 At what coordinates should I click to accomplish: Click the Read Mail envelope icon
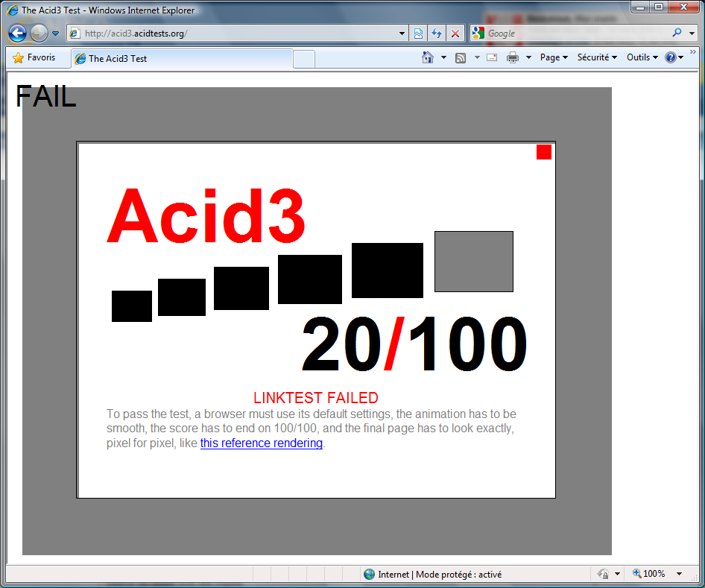pos(492,57)
